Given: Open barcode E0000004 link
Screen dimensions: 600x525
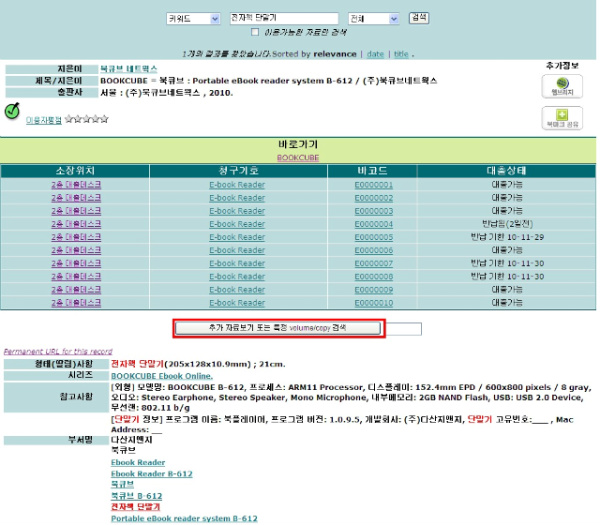Looking at the screenshot, I should 373,224.
